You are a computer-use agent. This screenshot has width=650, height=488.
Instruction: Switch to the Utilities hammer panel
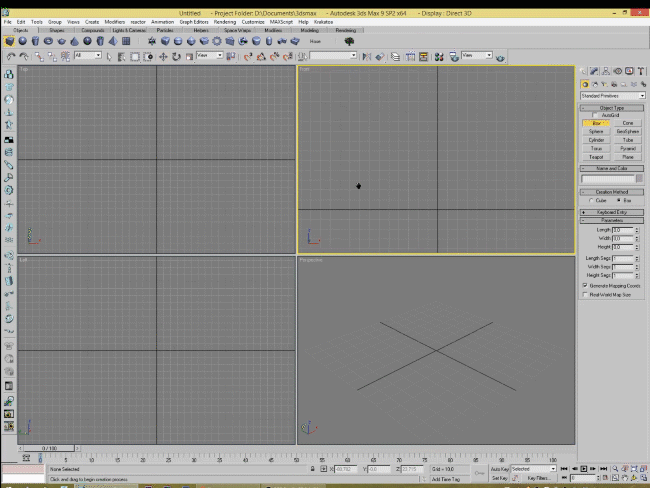point(639,71)
